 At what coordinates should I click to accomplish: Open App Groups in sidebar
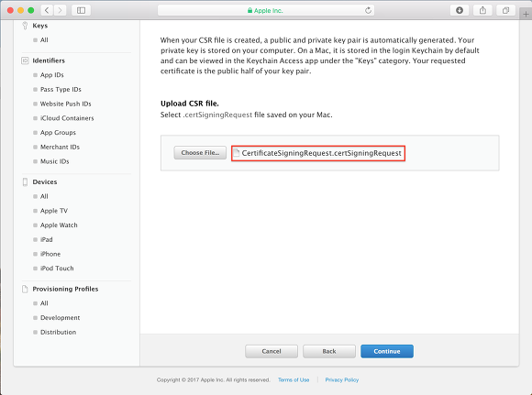(58, 133)
